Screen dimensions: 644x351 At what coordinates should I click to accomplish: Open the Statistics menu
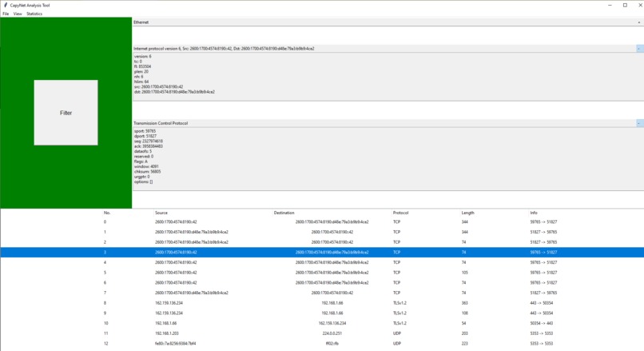point(34,14)
